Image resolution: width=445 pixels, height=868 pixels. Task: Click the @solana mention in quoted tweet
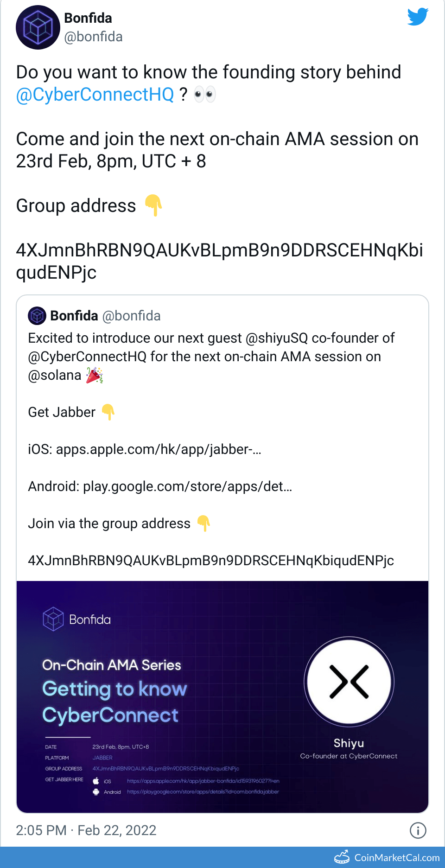[55, 375]
